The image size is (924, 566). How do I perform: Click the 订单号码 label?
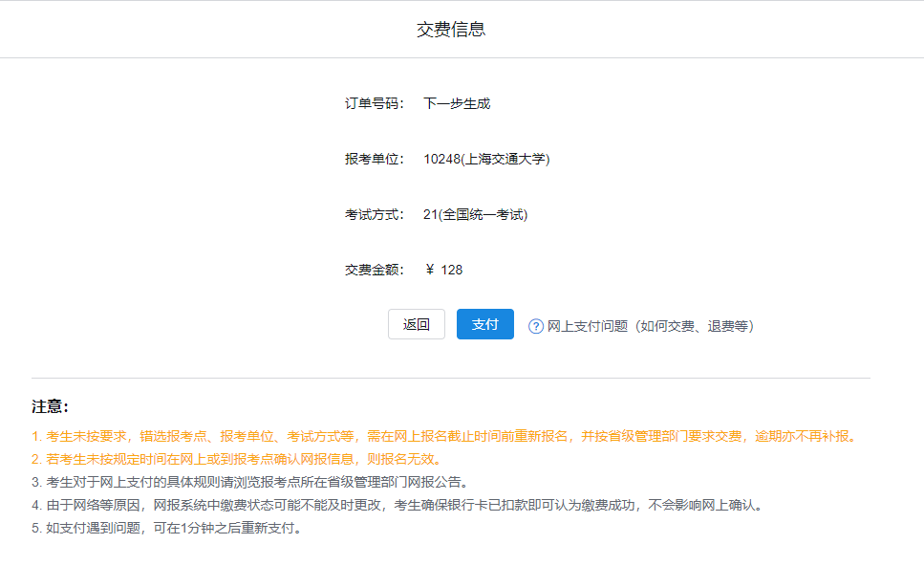(x=375, y=104)
